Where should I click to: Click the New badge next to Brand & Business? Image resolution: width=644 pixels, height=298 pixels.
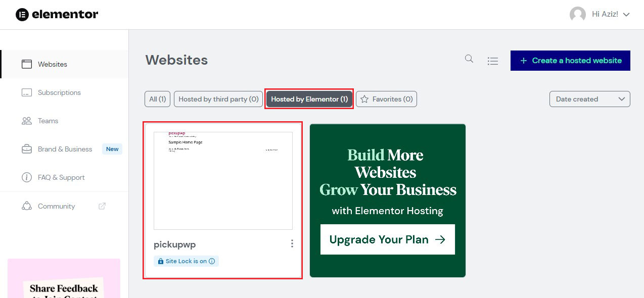112,149
